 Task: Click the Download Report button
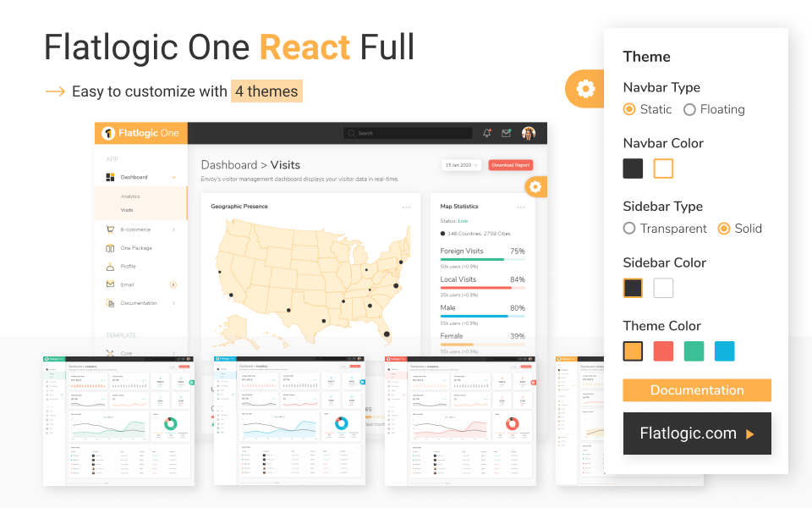click(x=511, y=165)
